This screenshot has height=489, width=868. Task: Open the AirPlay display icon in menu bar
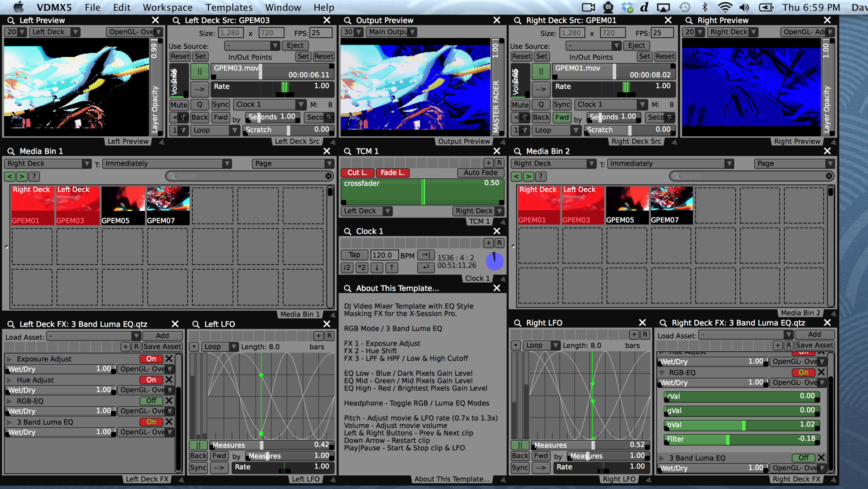pyautogui.click(x=663, y=7)
